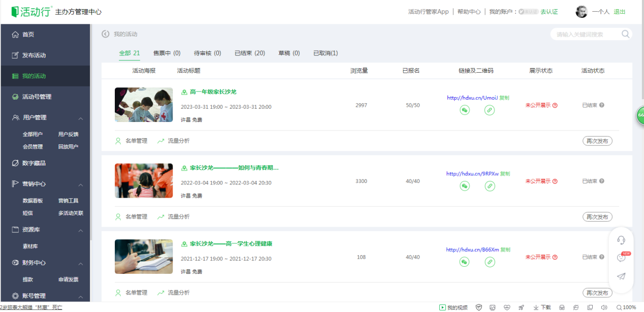The height and width of the screenshot is (312, 644).
Task: Click 再次发布 for 高一年级家长沙龙
Action: click(597, 141)
